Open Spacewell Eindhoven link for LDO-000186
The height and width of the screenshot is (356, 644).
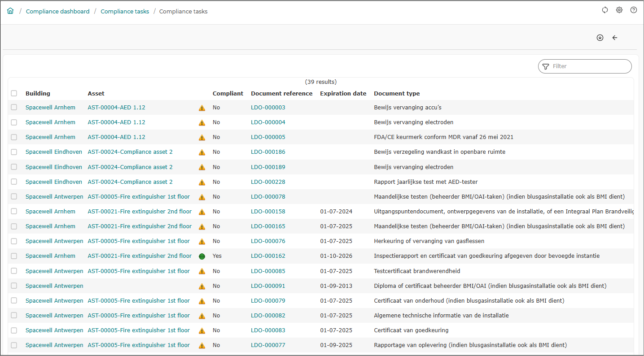click(54, 152)
